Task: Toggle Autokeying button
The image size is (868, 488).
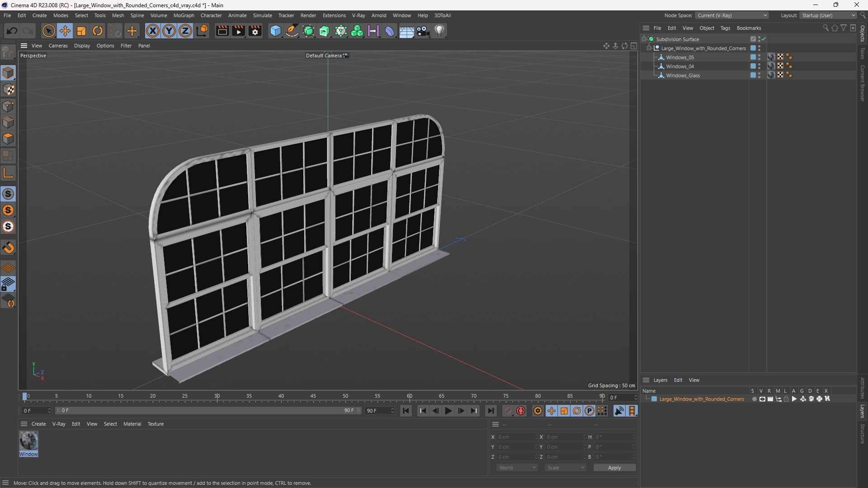Action: pos(521,411)
